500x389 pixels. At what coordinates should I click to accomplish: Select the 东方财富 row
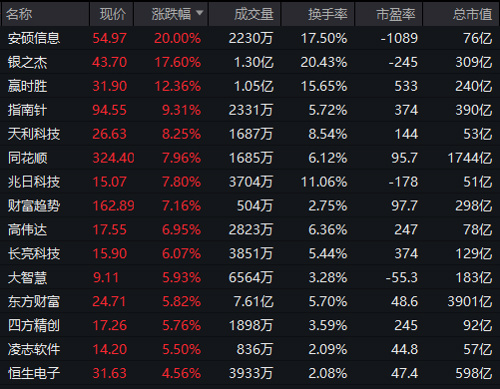pos(250,301)
